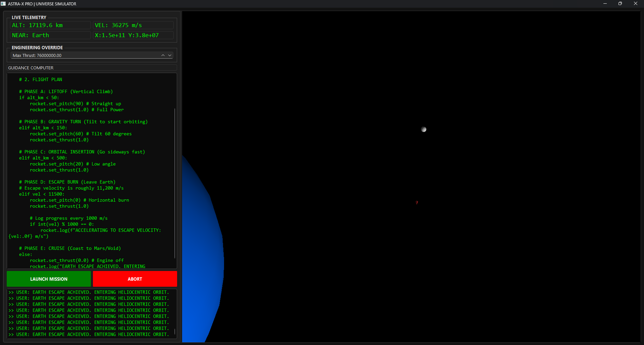Image resolution: width=644 pixels, height=345 pixels.
Task: Click 'rocket.set_pitch(60) # Tilt 60 degrees' line
Action: [x=81, y=134]
